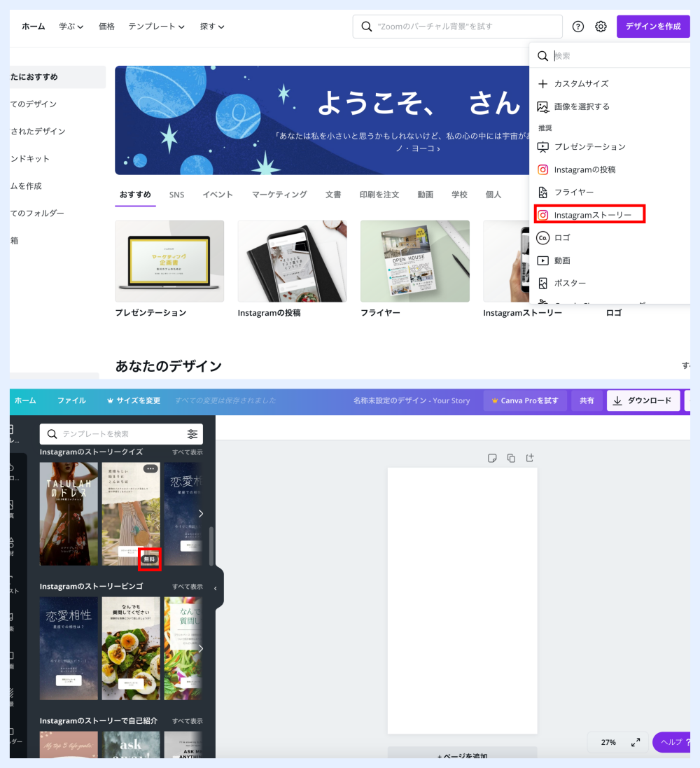
Task: Open the 27% zoom level control
Action: 608,743
